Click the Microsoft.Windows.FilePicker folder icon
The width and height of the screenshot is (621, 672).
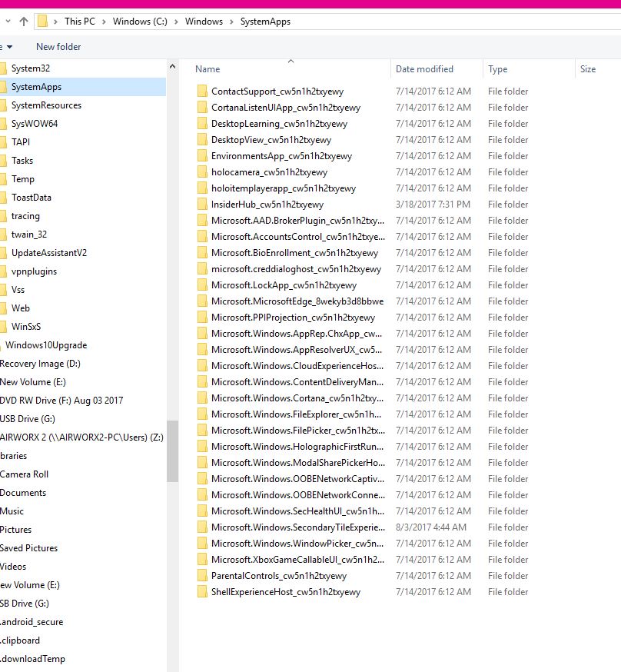coord(202,431)
